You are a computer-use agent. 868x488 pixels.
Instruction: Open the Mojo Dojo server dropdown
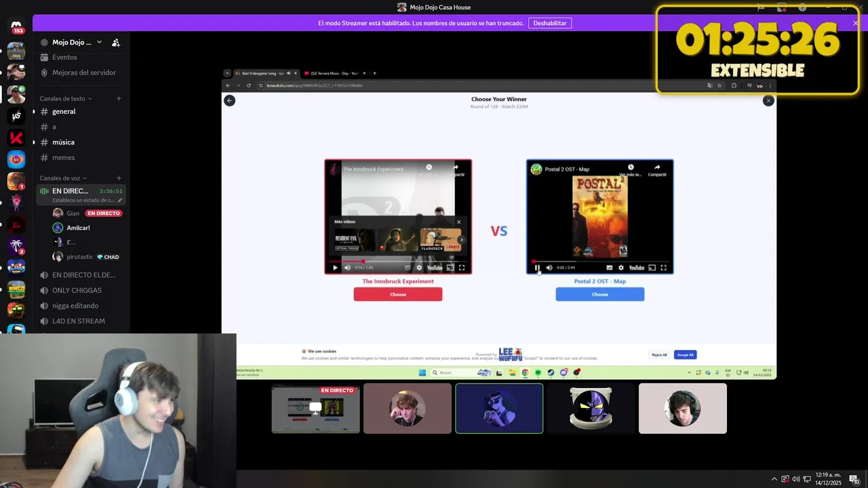point(99,42)
